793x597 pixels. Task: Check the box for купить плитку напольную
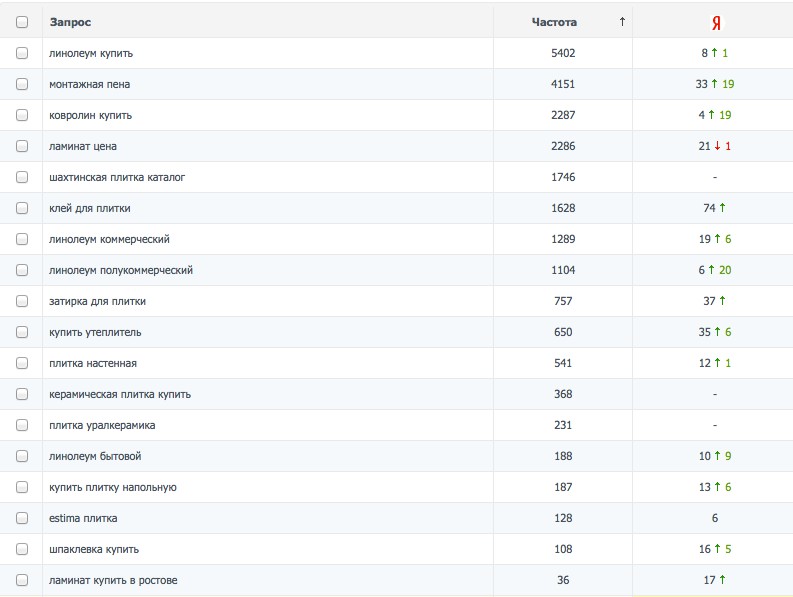coord(22,487)
